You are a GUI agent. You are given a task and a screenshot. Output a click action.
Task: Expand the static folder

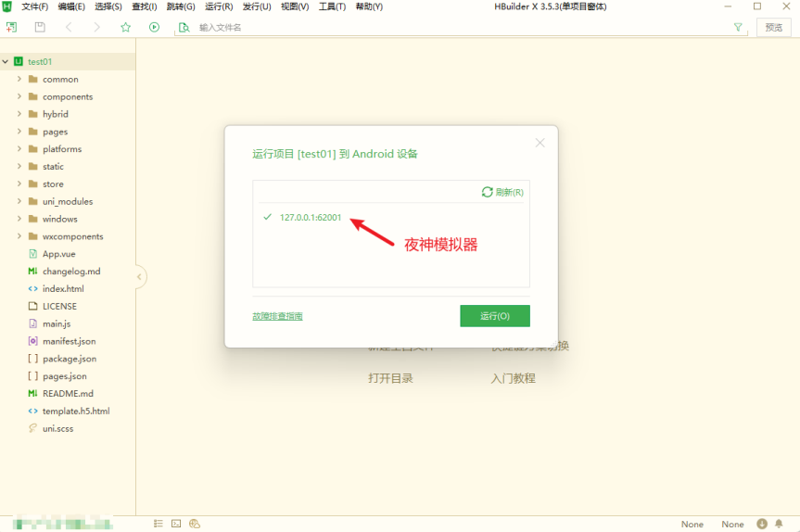pos(19,166)
